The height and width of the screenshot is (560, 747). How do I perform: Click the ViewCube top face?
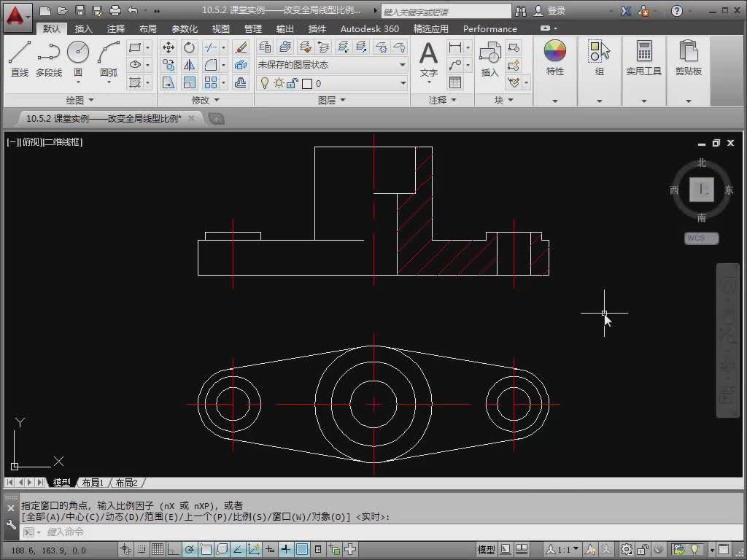point(701,190)
